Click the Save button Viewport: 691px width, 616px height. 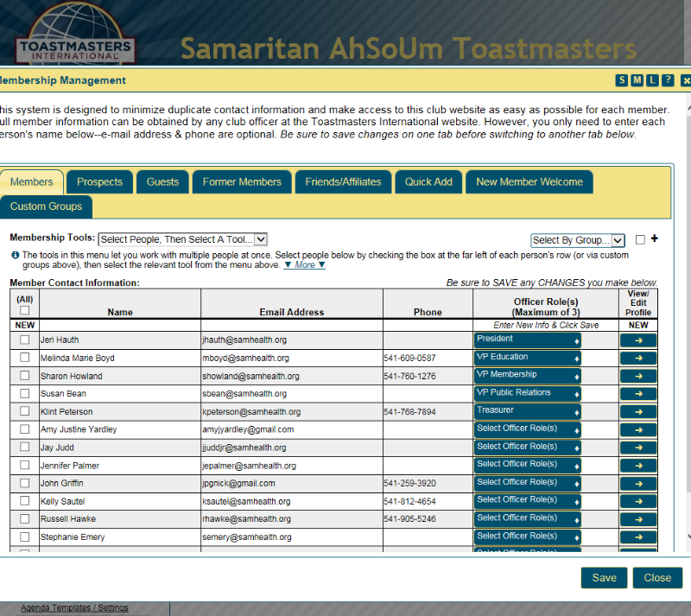(x=604, y=578)
